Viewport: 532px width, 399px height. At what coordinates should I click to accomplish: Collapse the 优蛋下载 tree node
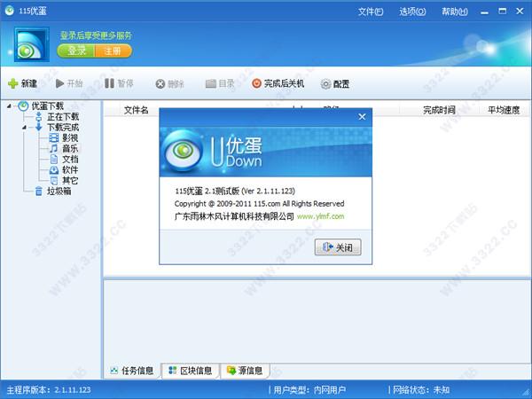click(9, 106)
